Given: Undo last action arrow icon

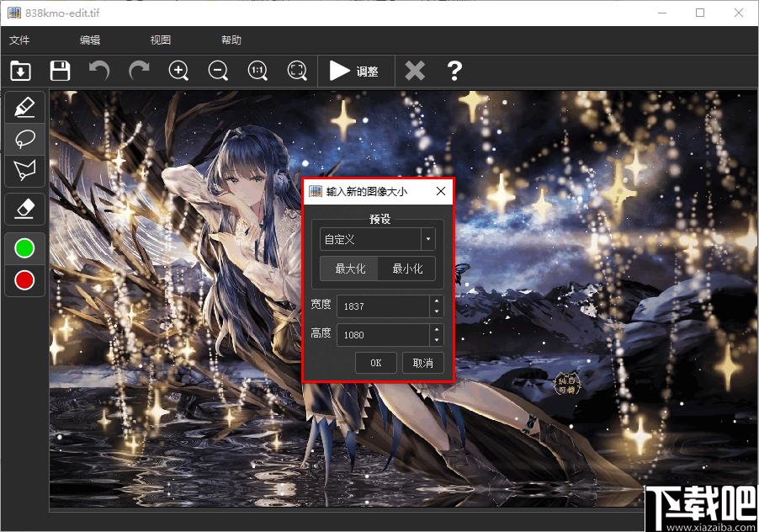Looking at the screenshot, I should (99, 71).
